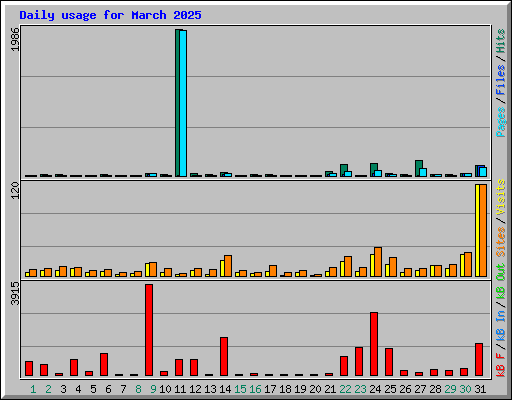Image resolution: width=512 pixels, height=400 pixels.
Task: Select the red kB bar for day 24
Action: [x=374, y=344]
